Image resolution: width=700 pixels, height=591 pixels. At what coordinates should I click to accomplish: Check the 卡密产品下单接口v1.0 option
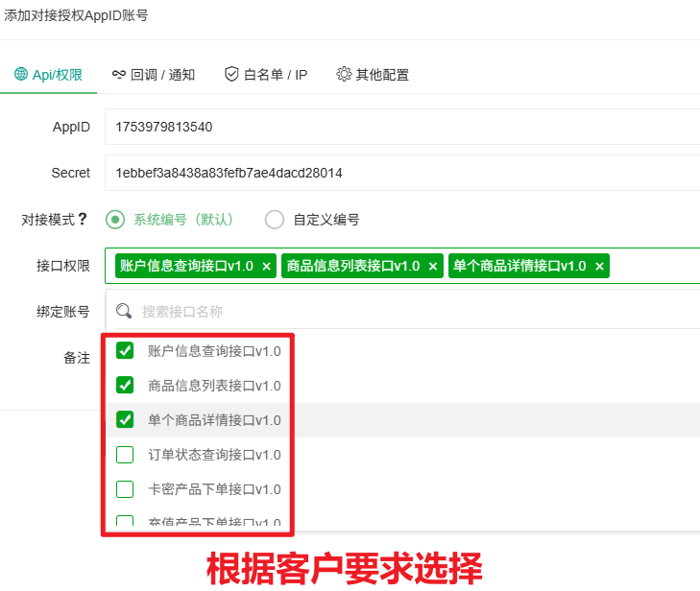click(125, 489)
